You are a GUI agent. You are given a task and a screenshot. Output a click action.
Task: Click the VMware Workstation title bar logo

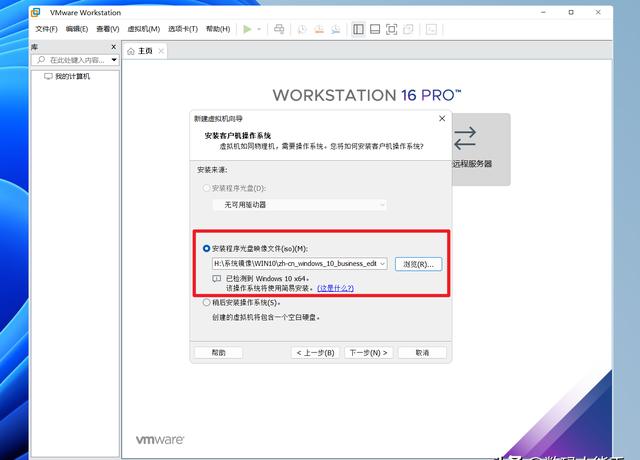[x=36, y=12]
